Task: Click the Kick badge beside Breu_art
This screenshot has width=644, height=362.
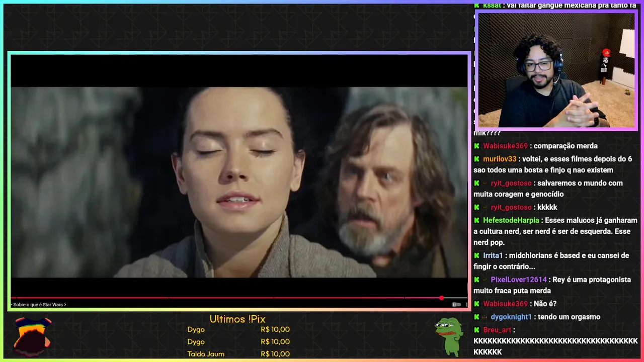Action: pyautogui.click(x=476, y=330)
